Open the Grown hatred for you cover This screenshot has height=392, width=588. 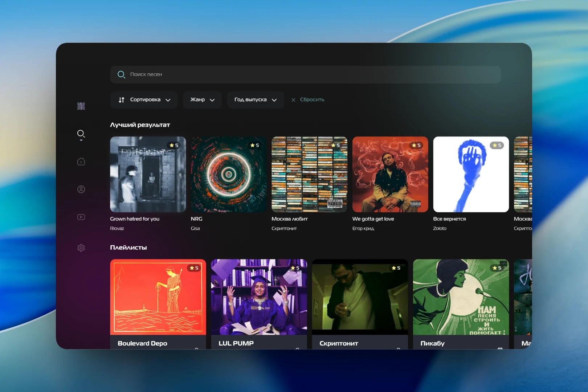point(148,174)
